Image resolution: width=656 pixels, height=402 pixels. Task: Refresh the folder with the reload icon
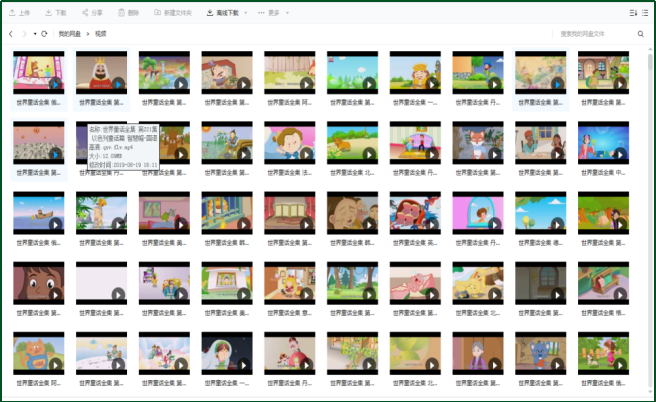44,34
